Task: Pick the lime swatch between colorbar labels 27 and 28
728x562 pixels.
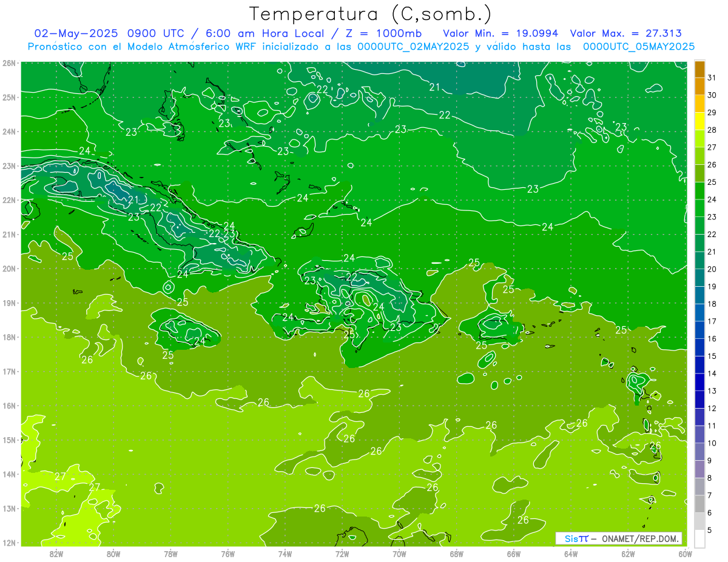Action: tap(699, 139)
